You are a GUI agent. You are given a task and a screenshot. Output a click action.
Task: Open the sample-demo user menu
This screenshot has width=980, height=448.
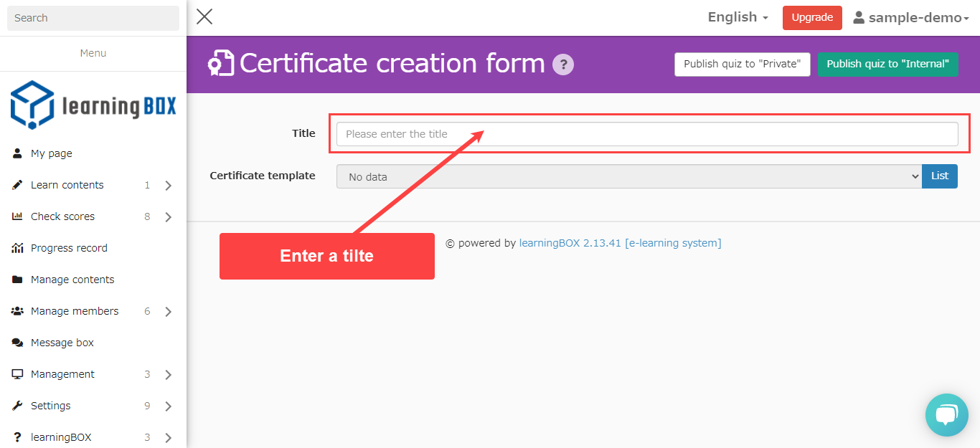click(910, 18)
